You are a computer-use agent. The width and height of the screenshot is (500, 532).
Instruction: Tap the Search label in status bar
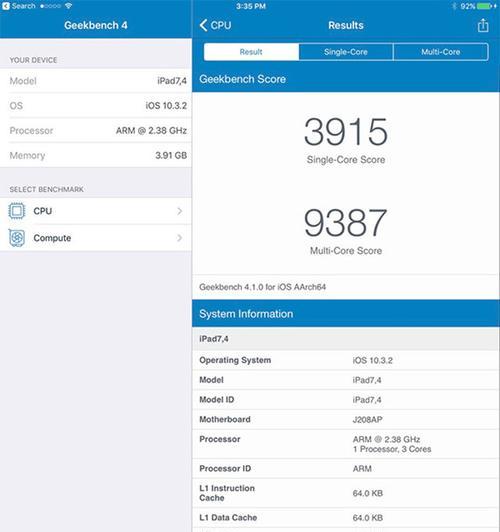click(23, 6)
